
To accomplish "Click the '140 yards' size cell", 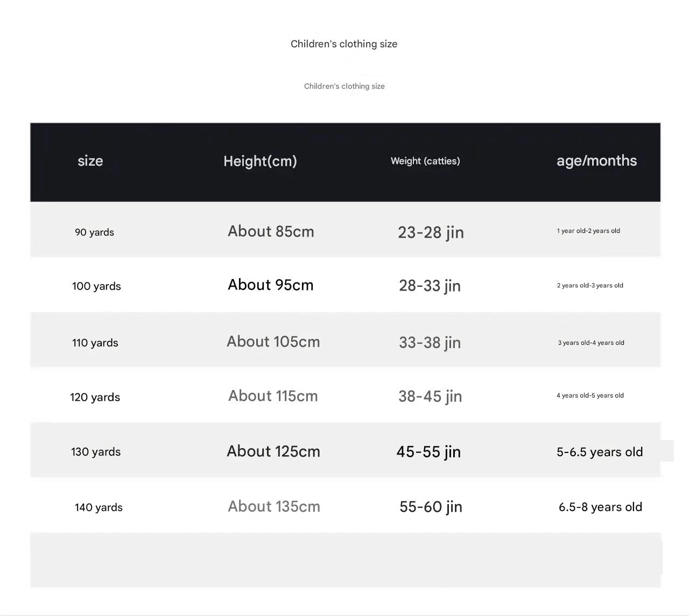I will click(99, 507).
